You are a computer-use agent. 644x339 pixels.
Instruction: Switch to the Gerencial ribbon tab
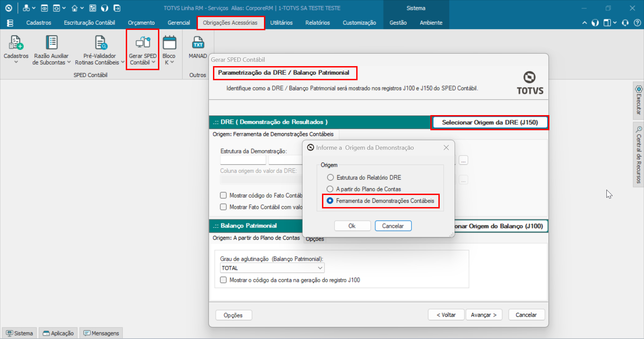179,23
